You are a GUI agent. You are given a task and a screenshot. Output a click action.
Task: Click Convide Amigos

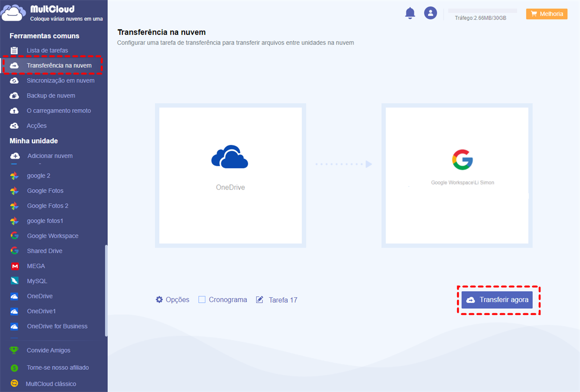(48, 350)
